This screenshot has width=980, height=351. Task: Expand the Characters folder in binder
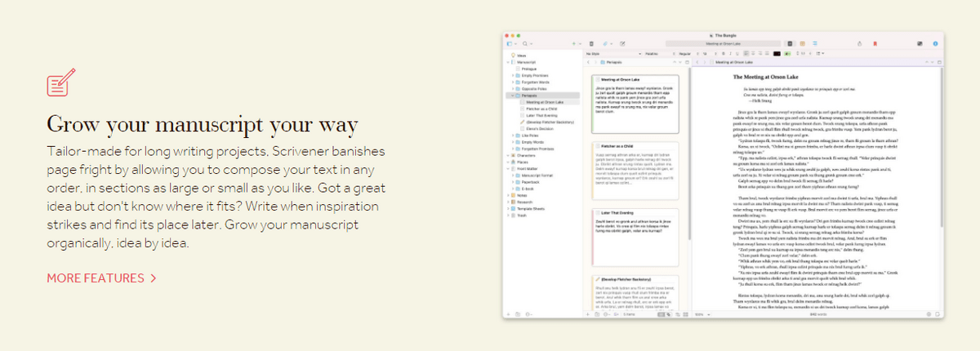pyautogui.click(x=507, y=154)
